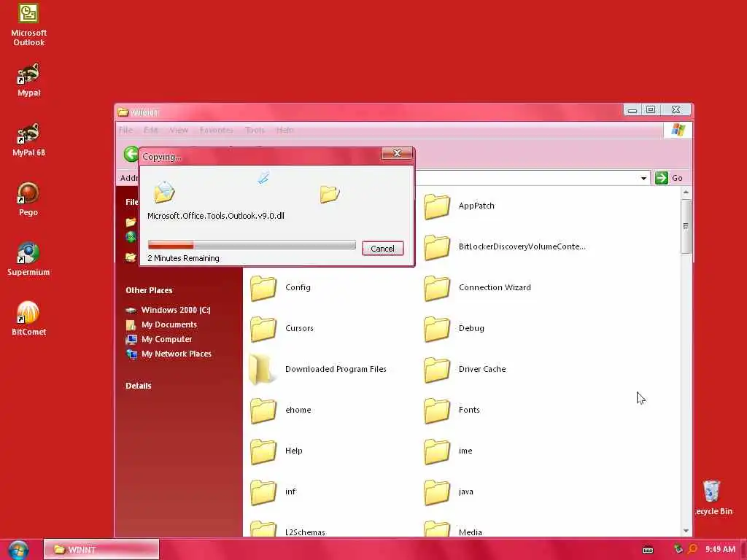The width and height of the screenshot is (747, 560).
Task: Select the Pego desktop shortcut
Action: 28,199
